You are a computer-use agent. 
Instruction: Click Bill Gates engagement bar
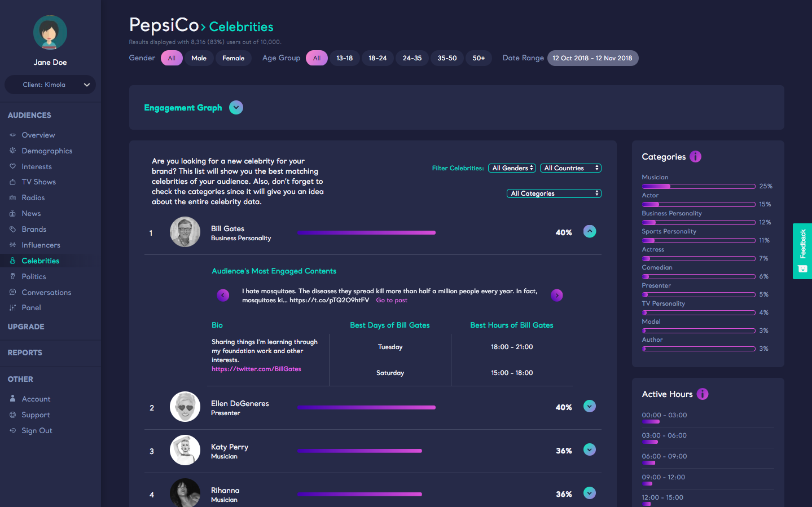click(x=367, y=232)
